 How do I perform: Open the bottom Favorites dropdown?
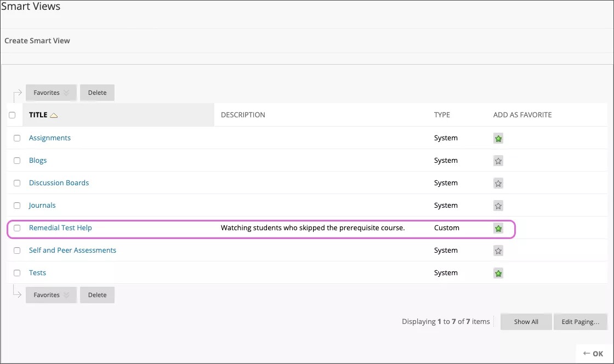[51, 295]
